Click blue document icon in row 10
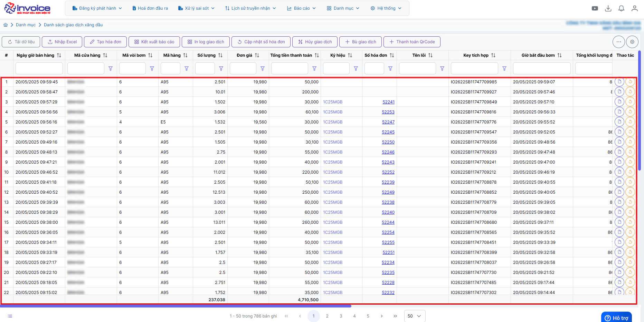The width and height of the screenshot is (644, 322). tap(619, 172)
